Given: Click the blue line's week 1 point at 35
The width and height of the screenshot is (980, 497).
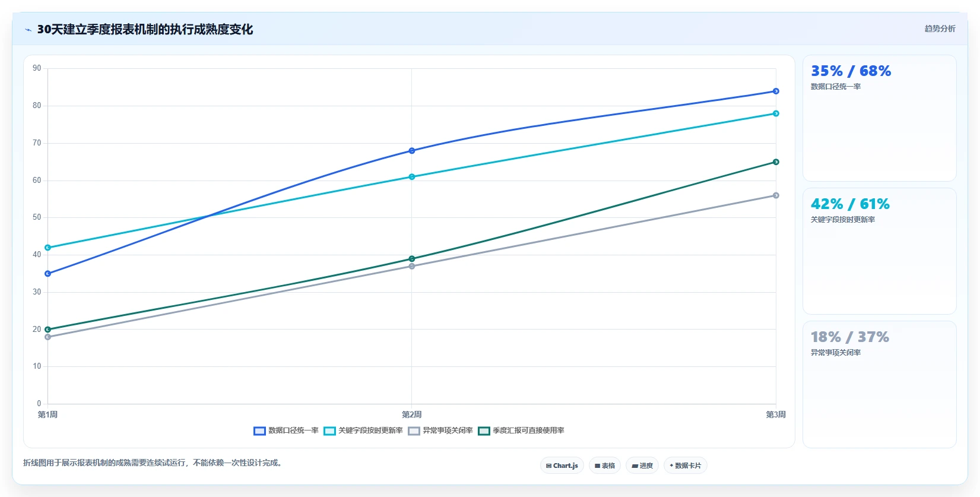Looking at the screenshot, I should (48, 274).
